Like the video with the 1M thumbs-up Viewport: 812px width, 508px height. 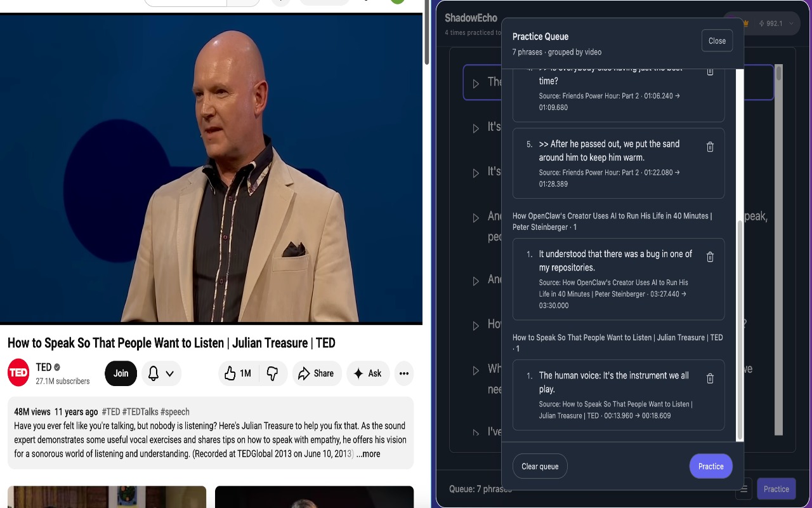coord(237,373)
